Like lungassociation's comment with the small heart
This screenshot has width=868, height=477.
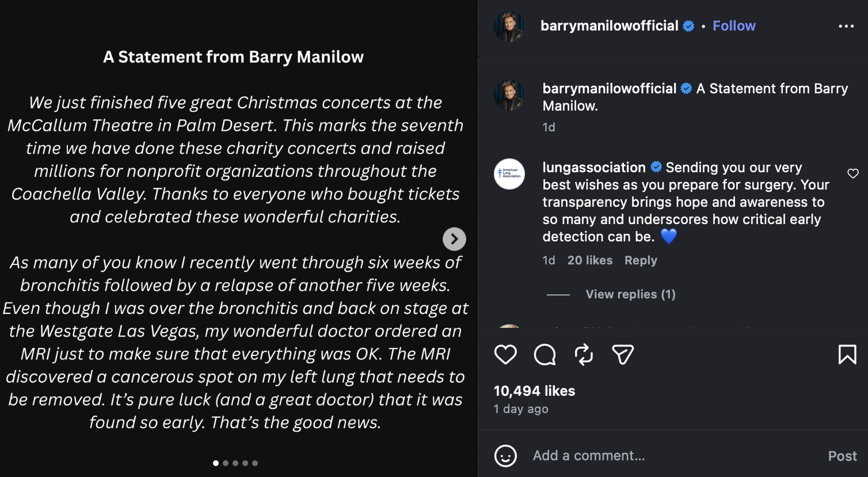tap(853, 173)
